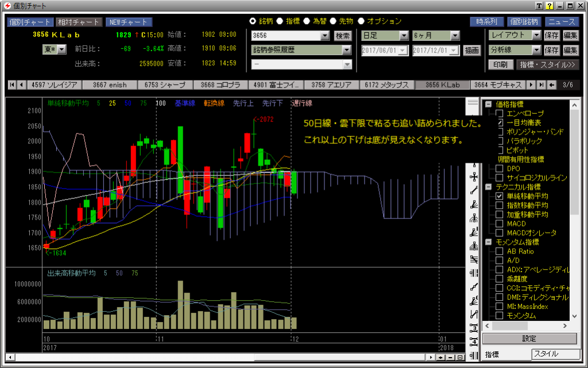Viewport: 588px width, 368px height.
Task: Click the chart zoom-out minus icon
Action: pos(450,358)
